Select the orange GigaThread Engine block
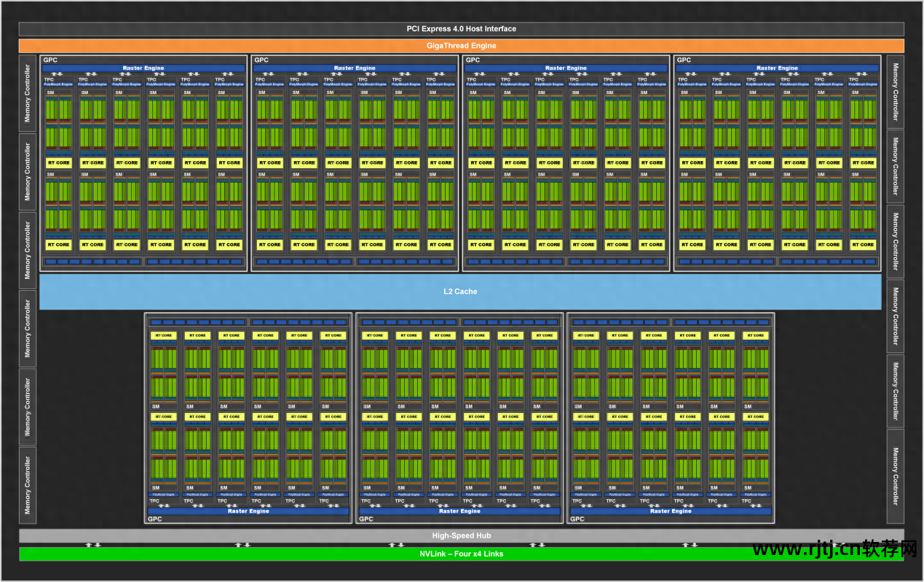This screenshot has height=582, width=924. (x=462, y=46)
